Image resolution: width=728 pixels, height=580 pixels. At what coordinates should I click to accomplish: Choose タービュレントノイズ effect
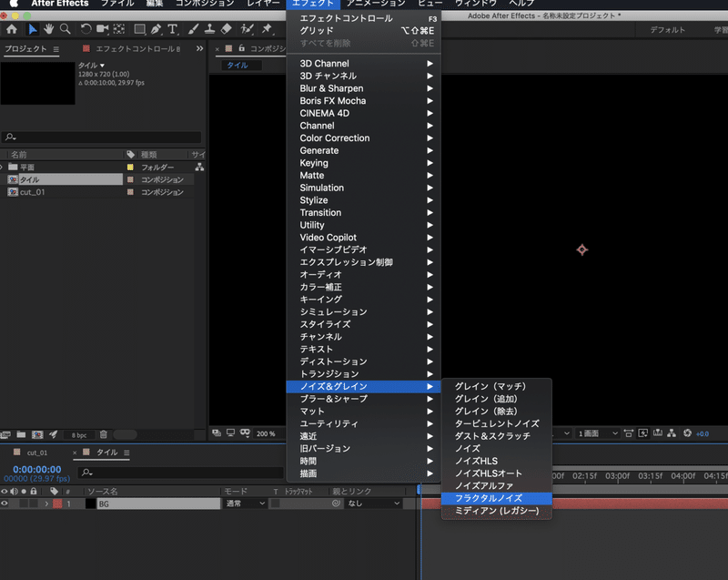[496, 423]
